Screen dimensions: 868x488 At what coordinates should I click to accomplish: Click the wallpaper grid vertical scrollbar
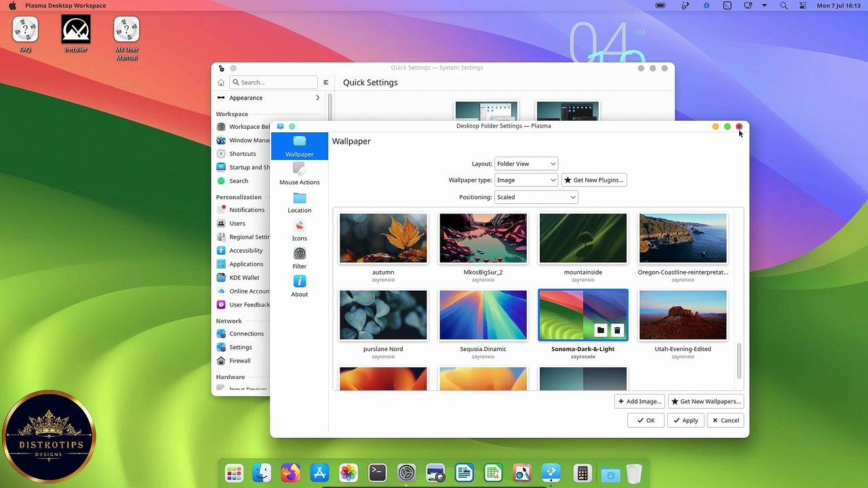[x=739, y=361]
